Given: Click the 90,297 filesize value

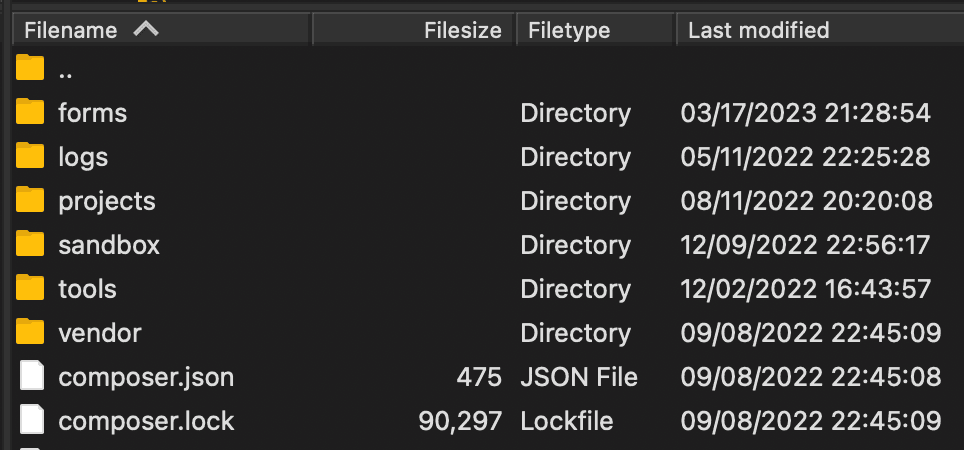Looking at the screenshot, I should pos(460,420).
